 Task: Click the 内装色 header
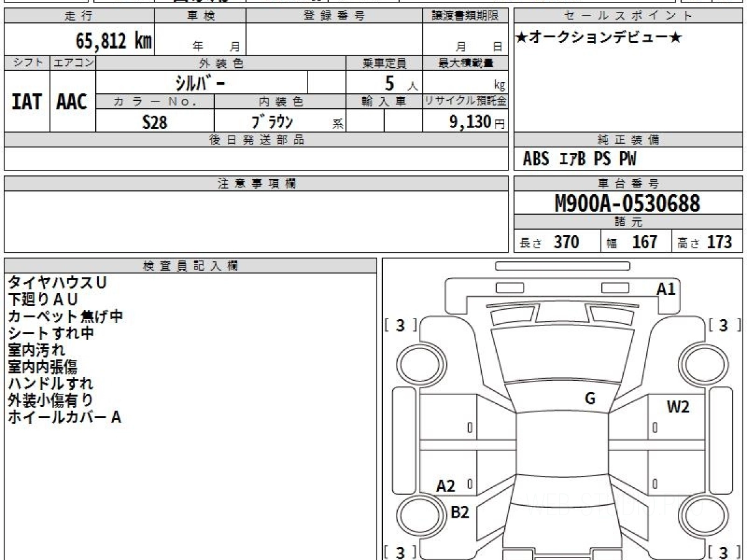click(x=281, y=101)
